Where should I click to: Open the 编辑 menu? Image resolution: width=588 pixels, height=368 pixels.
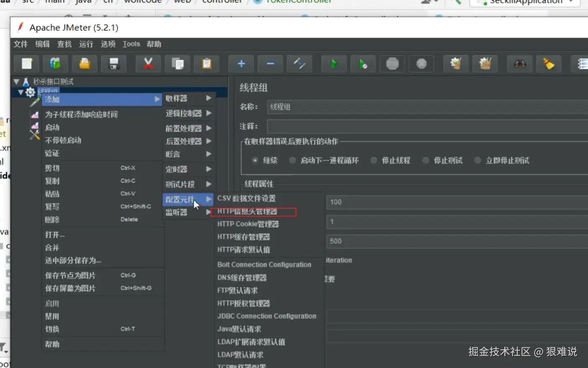click(42, 44)
